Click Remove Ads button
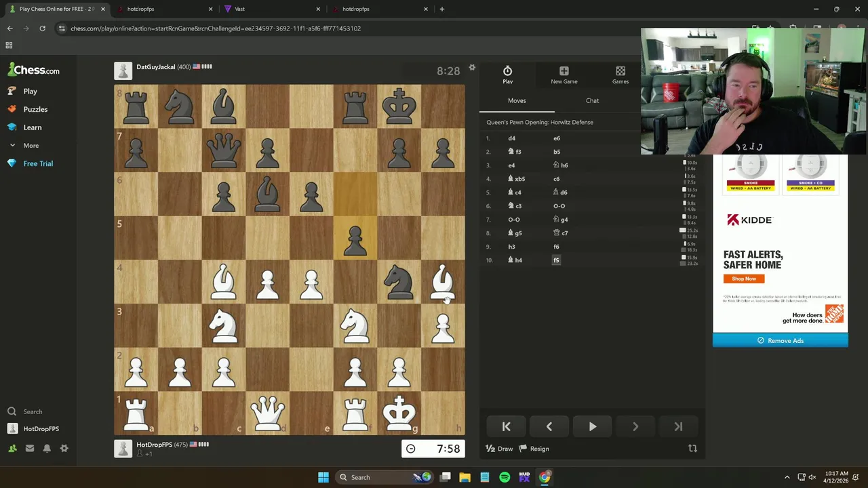This screenshot has height=488, width=868. click(x=781, y=340)
